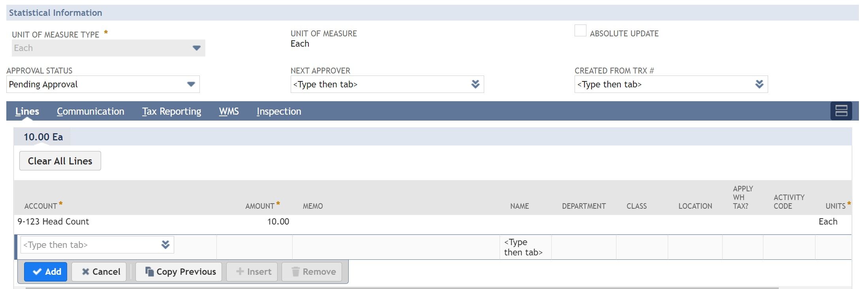The height and width of the screenshot is (289, 868).
Task: Switch to the Communication tab
Action: click(x=90, y=111)
